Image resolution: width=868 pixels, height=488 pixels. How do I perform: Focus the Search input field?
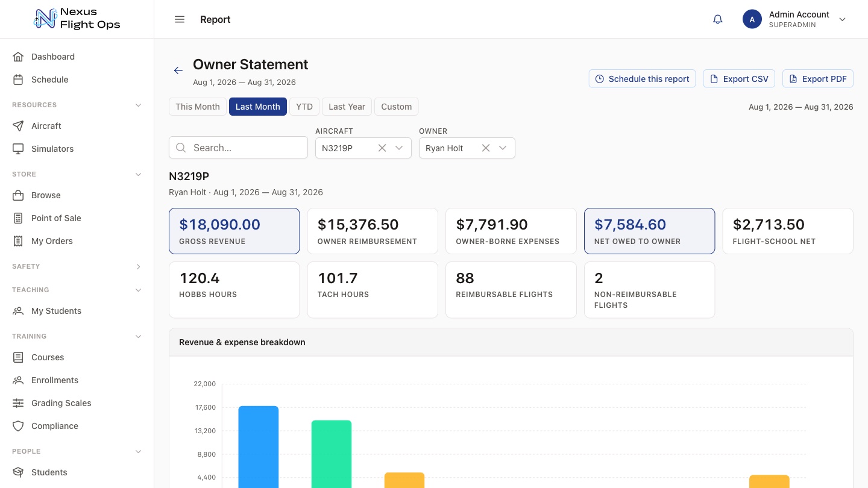pyautogui.click(x=239, y=148)
